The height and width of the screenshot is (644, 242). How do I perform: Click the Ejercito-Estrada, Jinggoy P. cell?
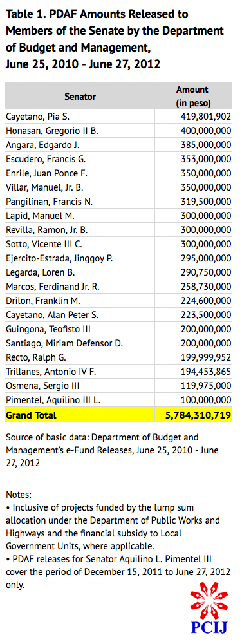(x=80, y=258)
